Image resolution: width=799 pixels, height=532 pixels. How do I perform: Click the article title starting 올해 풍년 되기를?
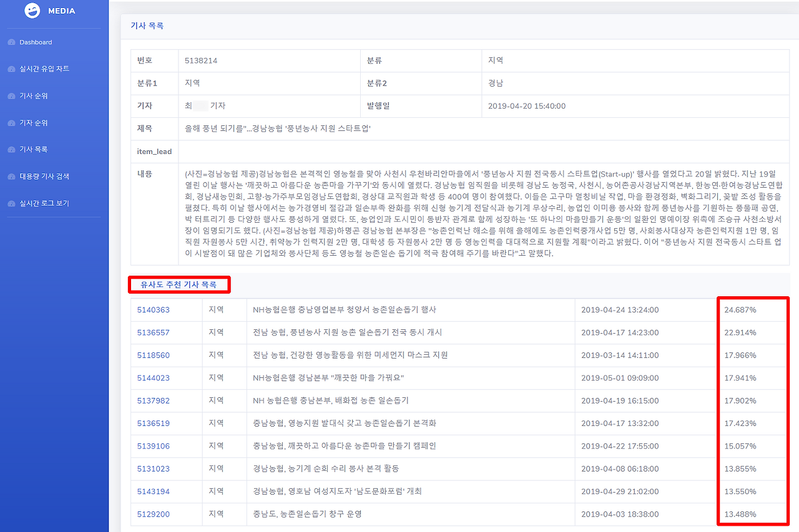[278, 128]
